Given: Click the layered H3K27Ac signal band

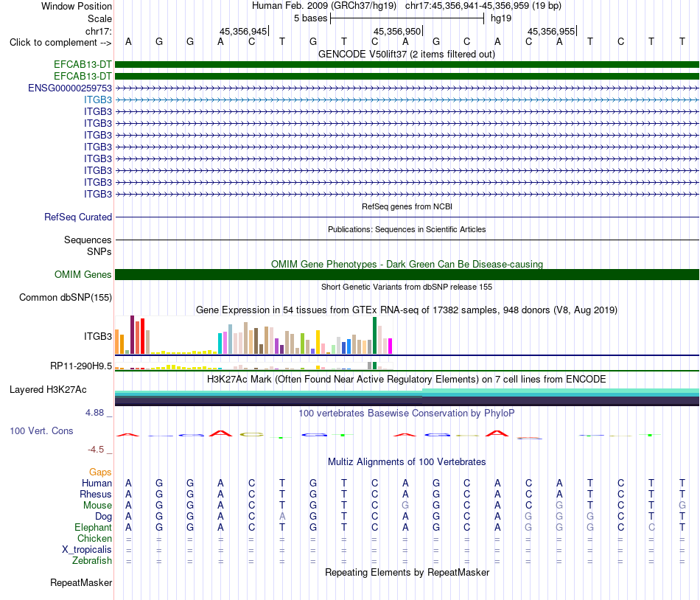Looking at the screenshot, I should tap(407, 397).
